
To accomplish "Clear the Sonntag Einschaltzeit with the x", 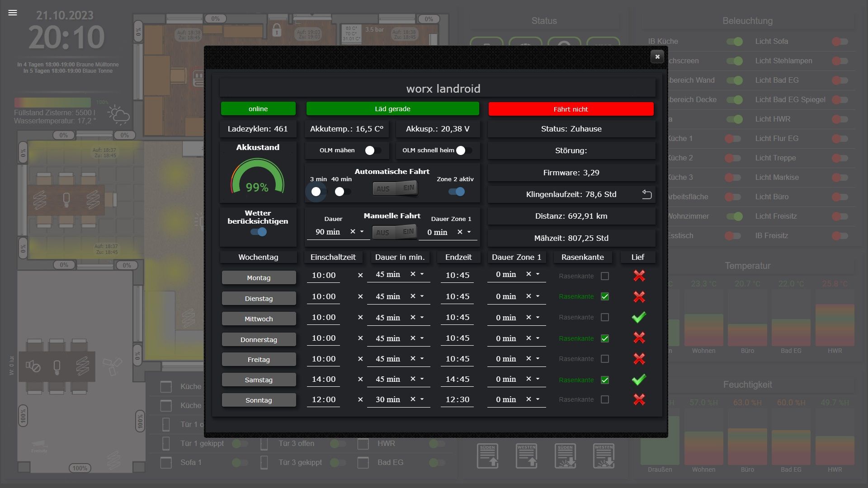I will point(360,399).
